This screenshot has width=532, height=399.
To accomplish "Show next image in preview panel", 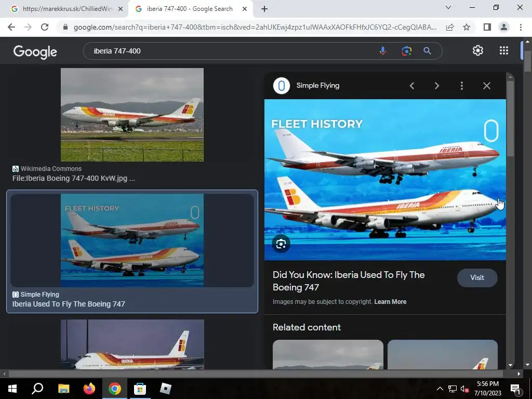I will coord(436,86).
